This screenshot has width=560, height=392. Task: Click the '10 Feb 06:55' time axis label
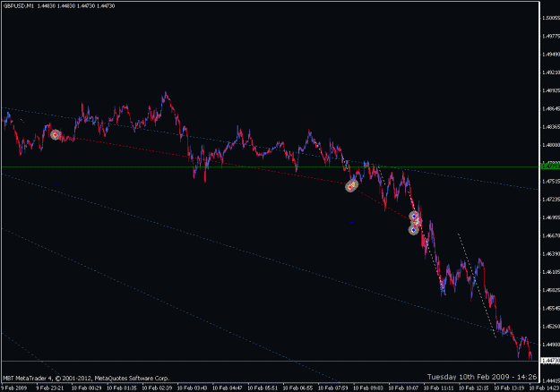[297, 388]
